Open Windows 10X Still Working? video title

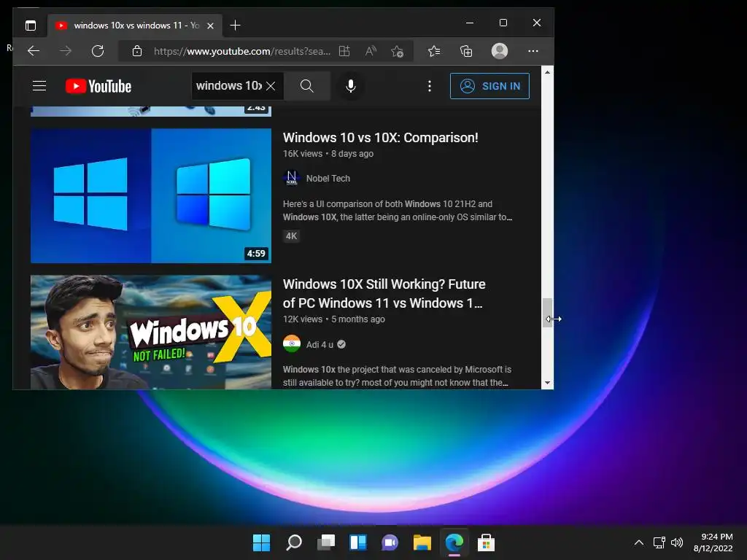pyautogui.click(x=384, y=293)
